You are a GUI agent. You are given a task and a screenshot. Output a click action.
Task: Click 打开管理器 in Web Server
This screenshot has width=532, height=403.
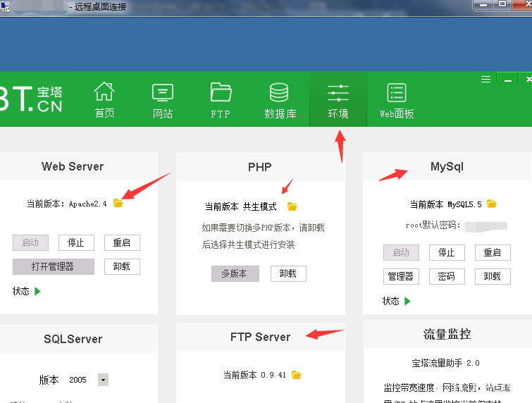click(x=54, y=266)
